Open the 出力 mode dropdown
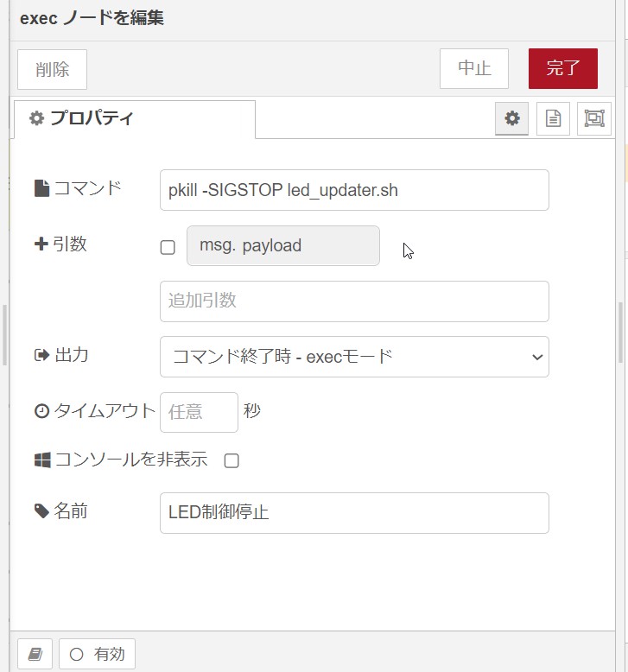The image size is (628, 672). pos(354,357)
